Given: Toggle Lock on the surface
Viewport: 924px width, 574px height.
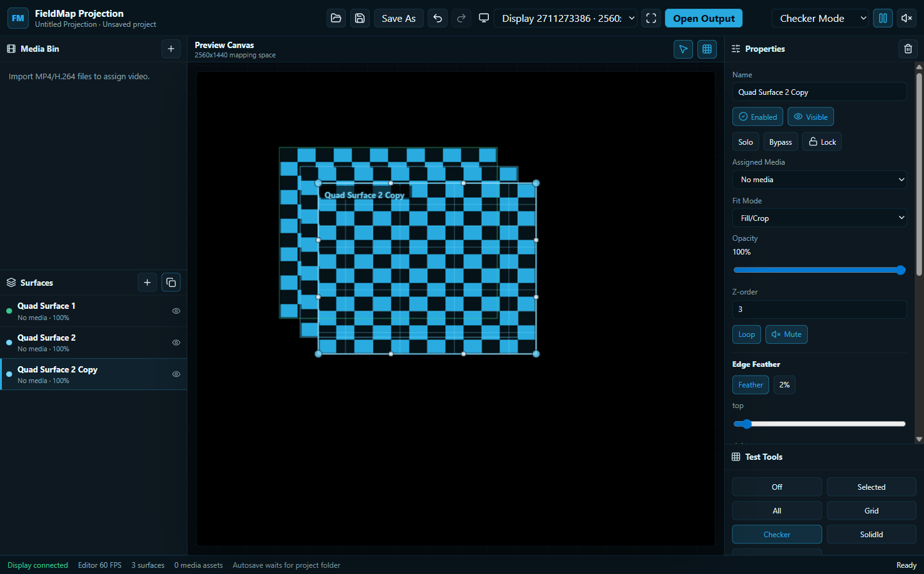Looking at the screenshot, I should tap(822, 142).
